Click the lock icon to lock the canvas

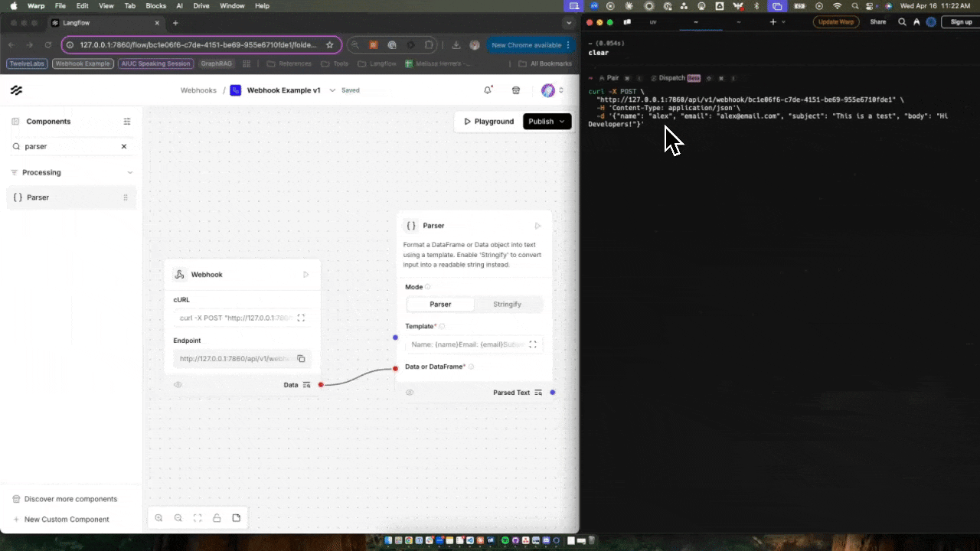tap(217, 518)
